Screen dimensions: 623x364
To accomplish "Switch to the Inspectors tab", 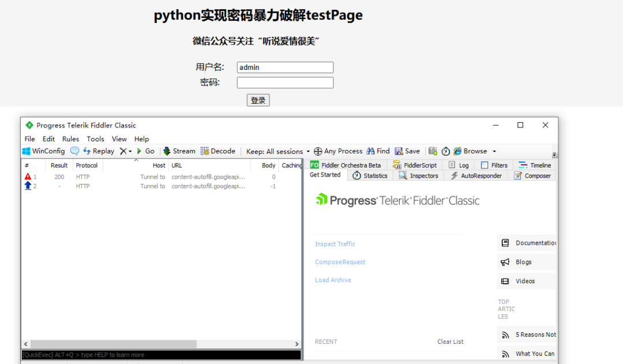I will point(418,175).
